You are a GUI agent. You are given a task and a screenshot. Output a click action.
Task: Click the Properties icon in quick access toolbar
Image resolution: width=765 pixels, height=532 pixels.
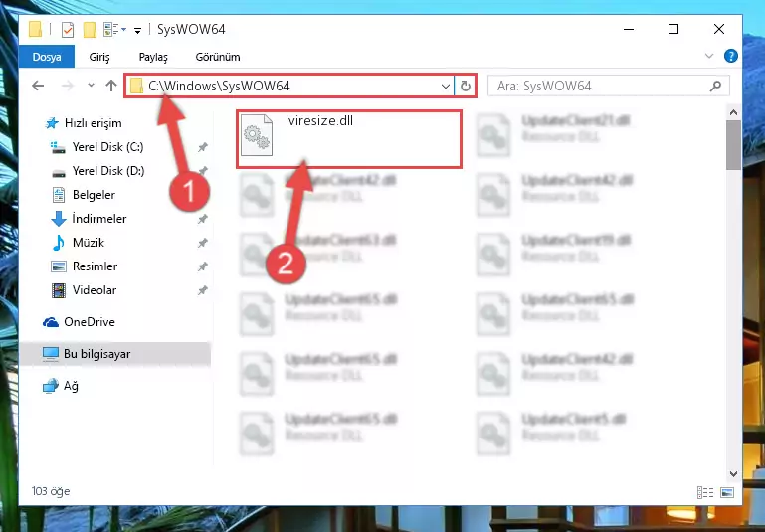tap(68, 30)
